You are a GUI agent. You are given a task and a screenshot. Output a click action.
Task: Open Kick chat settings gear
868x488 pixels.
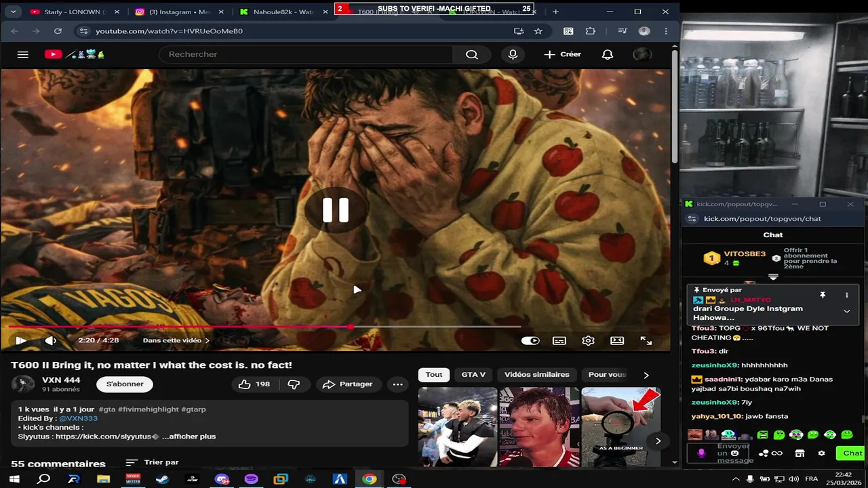[821, 453]
